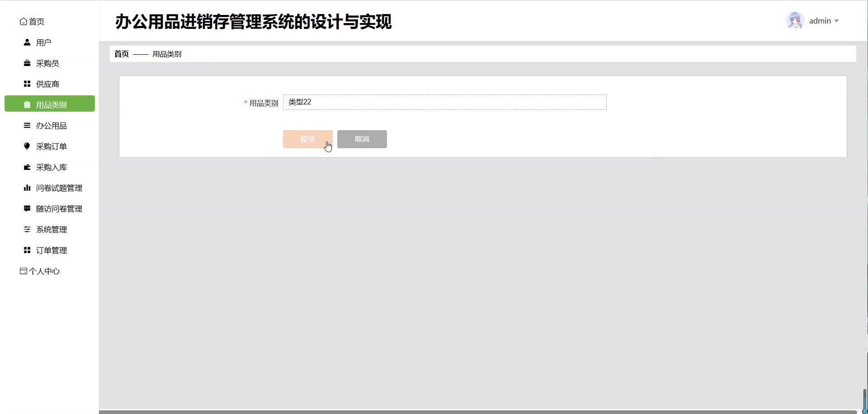Click the clipboard icon beside 用品类别
Image resolution: width=868 pixels, height=414 pixels.
coord(27,104)
